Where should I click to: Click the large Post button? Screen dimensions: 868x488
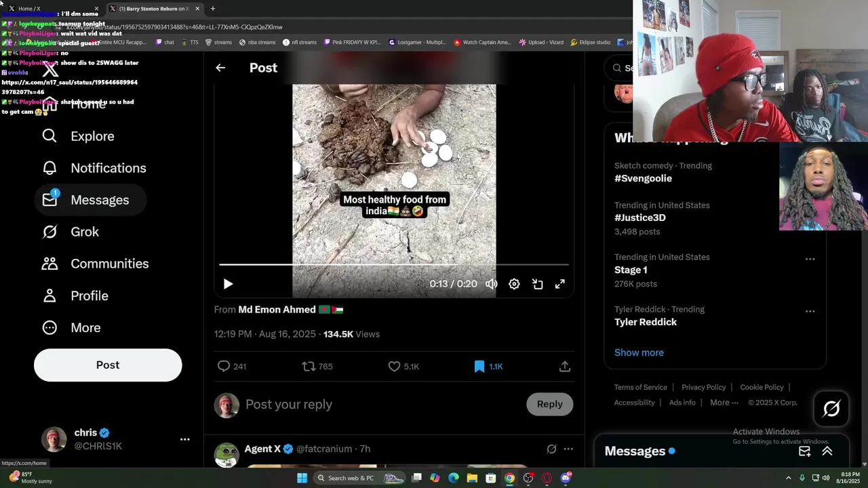[108, 365]
